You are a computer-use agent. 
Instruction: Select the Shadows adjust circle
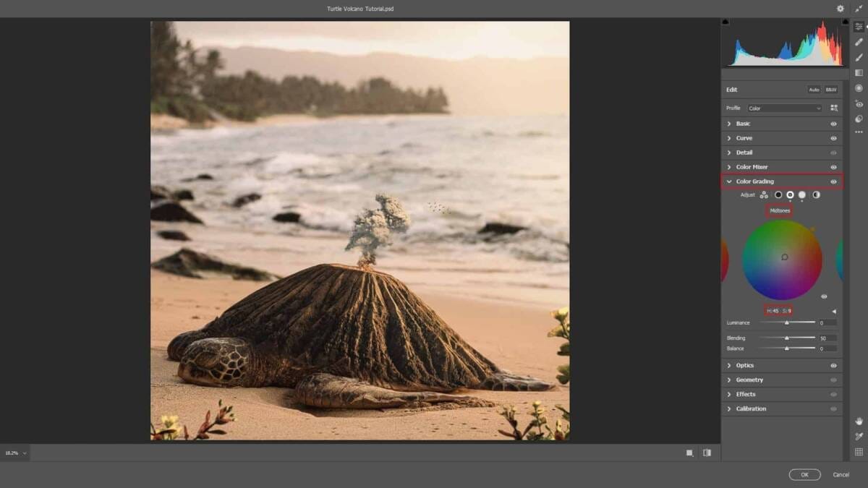pos(778,195)
